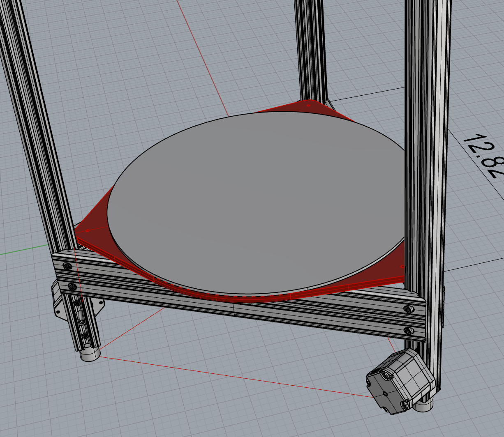Select upper-left screw on front beam
Screen dimensions: 504x437
(x=67, y=267)
